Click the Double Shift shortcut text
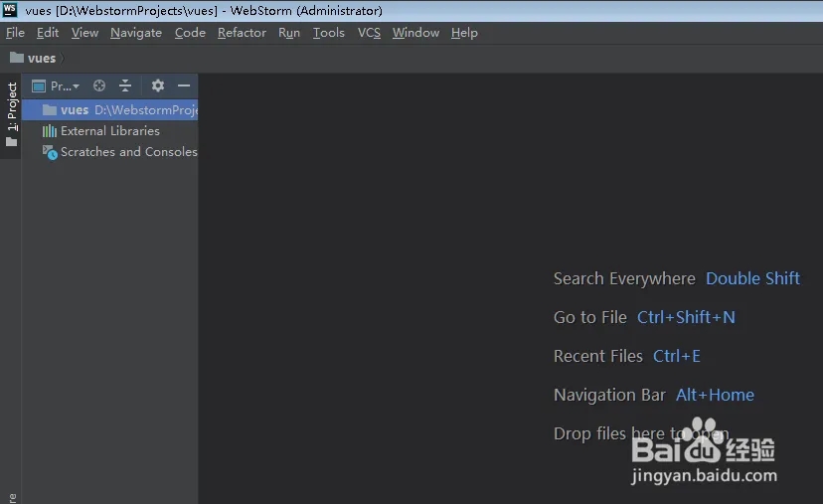Screen dimensions: 823x504 tap(752, 278)
